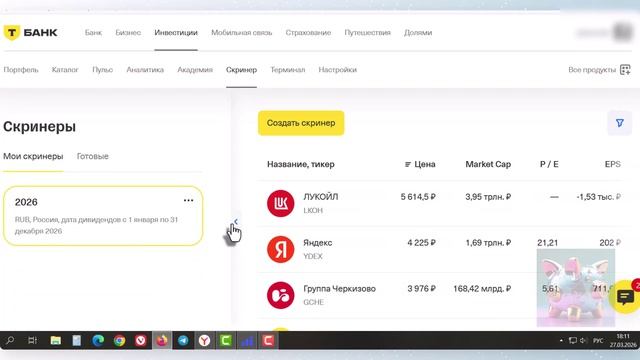This screenshot has width=640, height=360.
Task: Switch to the Готовые screeners tab
Action: click(93, 156)
